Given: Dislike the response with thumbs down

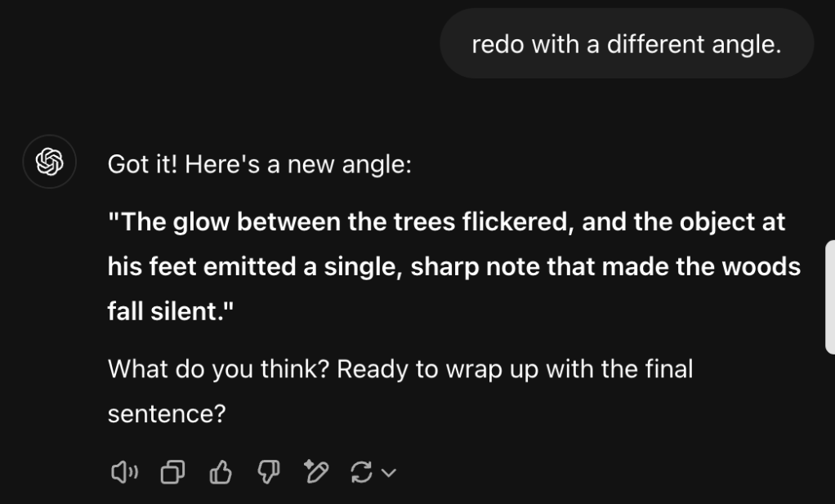Looking at the screenshot, I should [x=268, y=471].
